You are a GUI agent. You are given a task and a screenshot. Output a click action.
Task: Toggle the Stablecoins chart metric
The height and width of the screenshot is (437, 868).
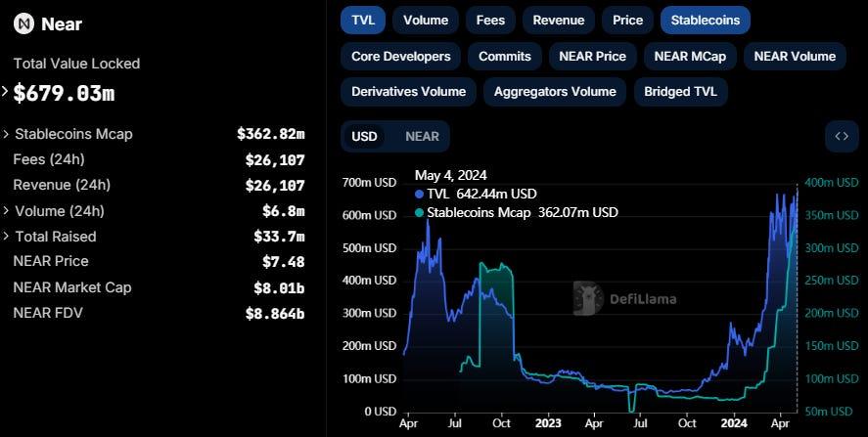tap(706, 20)
